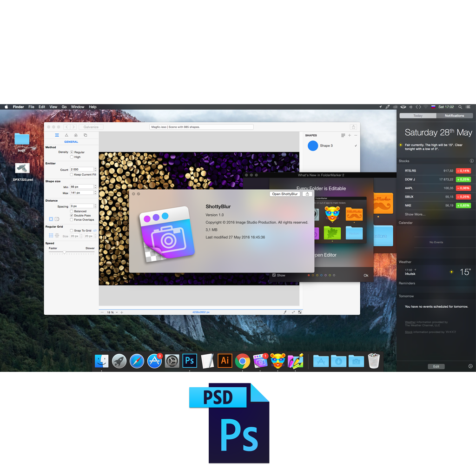Uncheck the Double Pass option

click(x=72, y=216)
